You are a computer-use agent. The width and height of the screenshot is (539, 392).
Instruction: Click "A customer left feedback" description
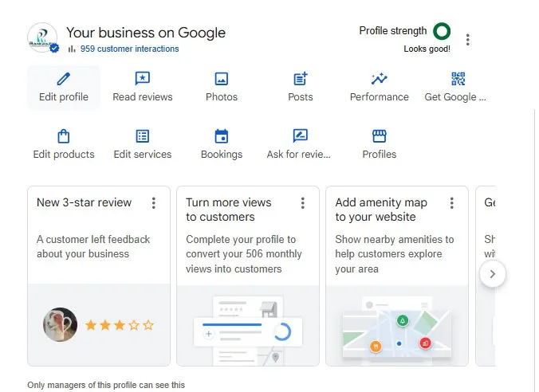click(x=93, y=247)
